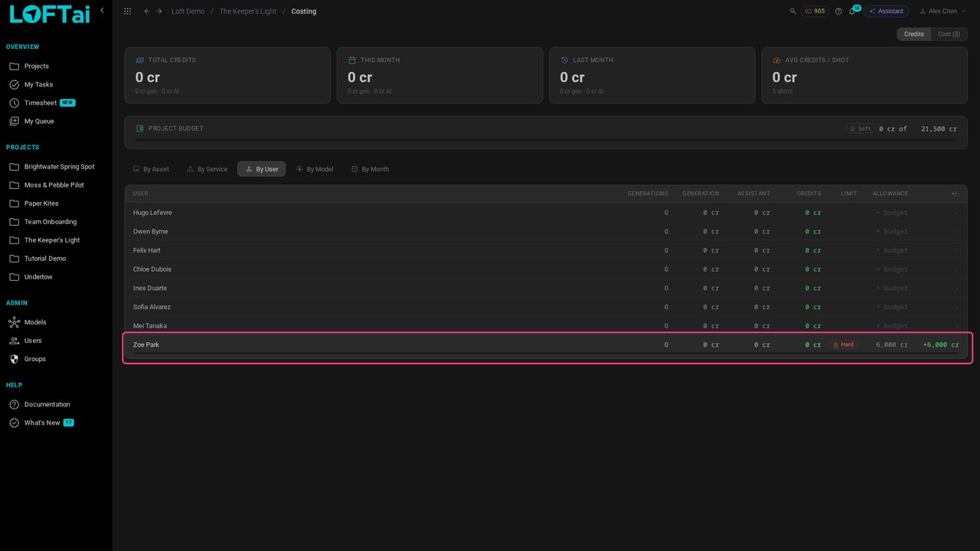Go back with the left arrow icon

tap(147, 11)
